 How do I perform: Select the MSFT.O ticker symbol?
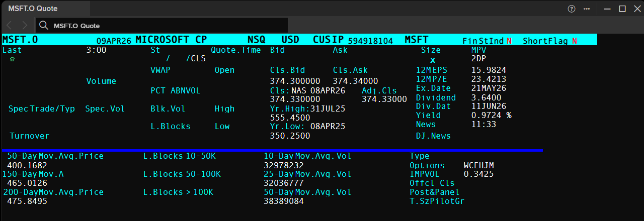20,40
